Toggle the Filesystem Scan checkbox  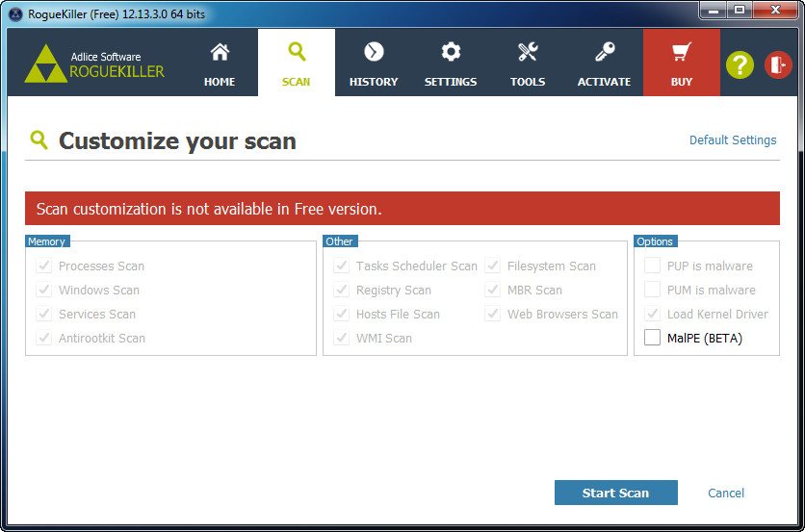pyautogui.click(x=493, y=266)
